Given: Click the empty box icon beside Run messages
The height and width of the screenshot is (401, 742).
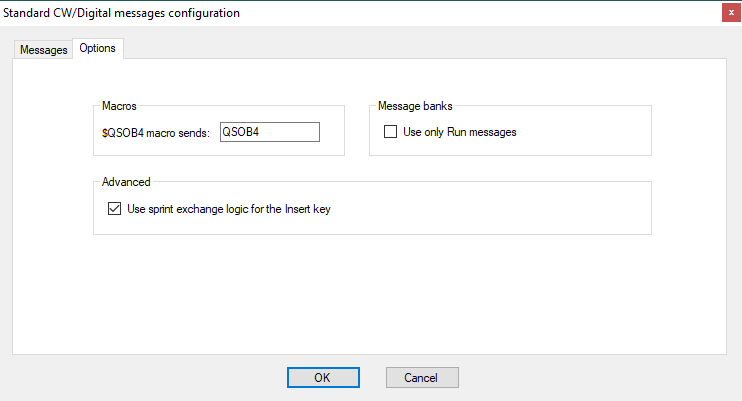Looking at the screenshot, I should coord(390,132).
